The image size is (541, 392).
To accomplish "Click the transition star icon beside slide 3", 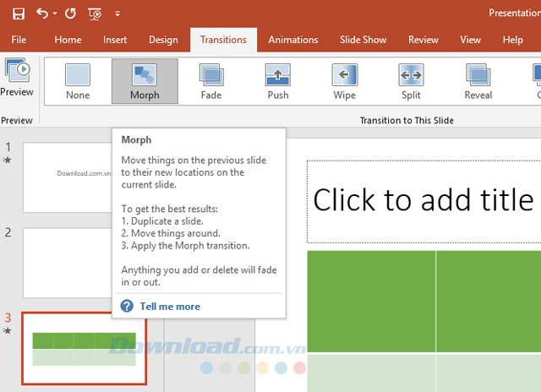I will 8,330.
